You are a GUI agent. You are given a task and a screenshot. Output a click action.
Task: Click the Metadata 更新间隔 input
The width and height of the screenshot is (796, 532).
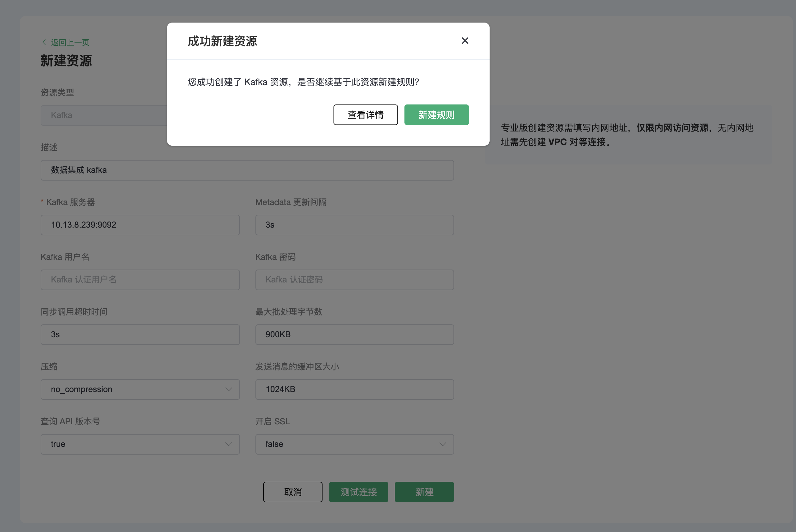pos(354,225)
